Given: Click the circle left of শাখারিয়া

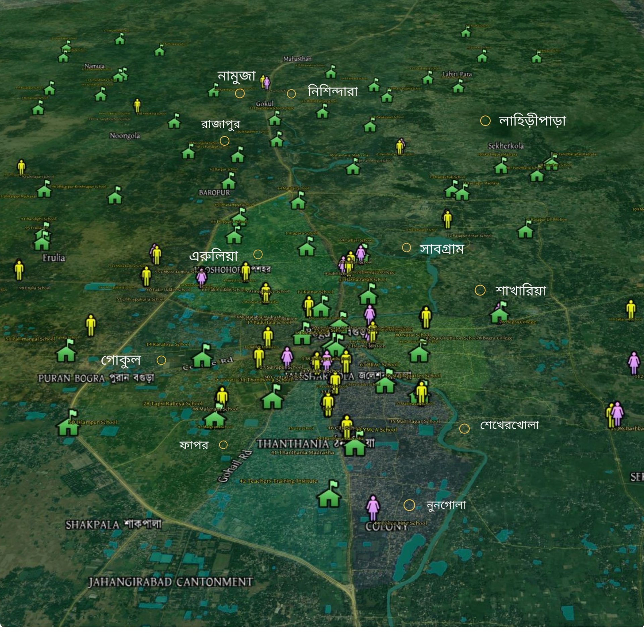Looking at the screenshot, I should click(x=480, y=290).
